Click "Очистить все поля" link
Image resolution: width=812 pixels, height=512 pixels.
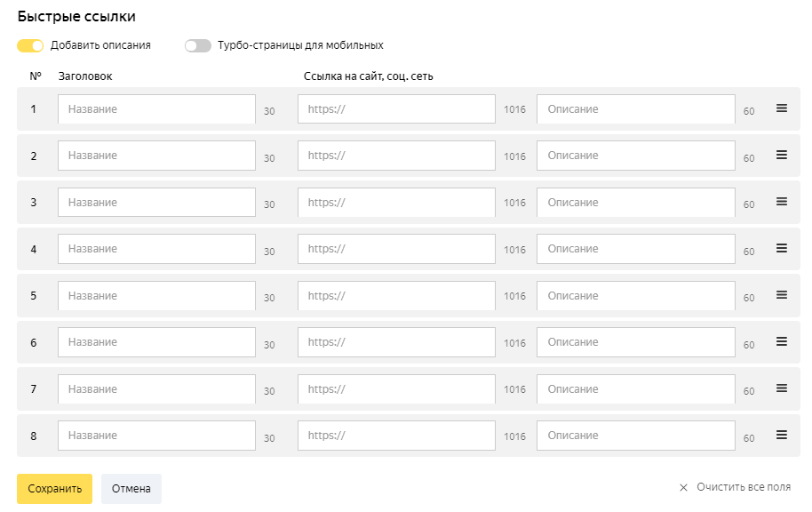735,487
